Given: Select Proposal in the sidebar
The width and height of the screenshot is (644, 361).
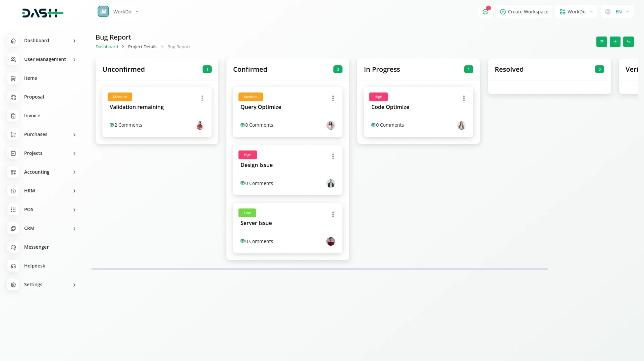Looking at the screenshot, I should click(x=34, y=97).
